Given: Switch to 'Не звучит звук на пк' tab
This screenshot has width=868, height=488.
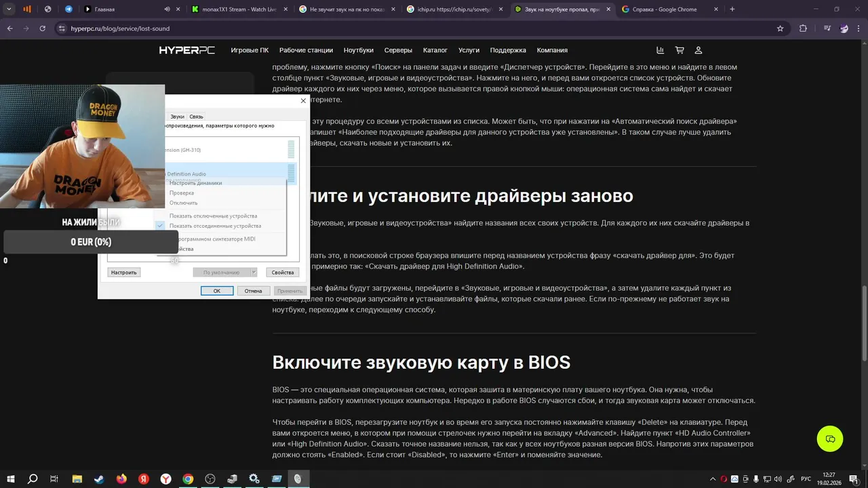Looking at the screenshot, I should [x=347, y=9].
